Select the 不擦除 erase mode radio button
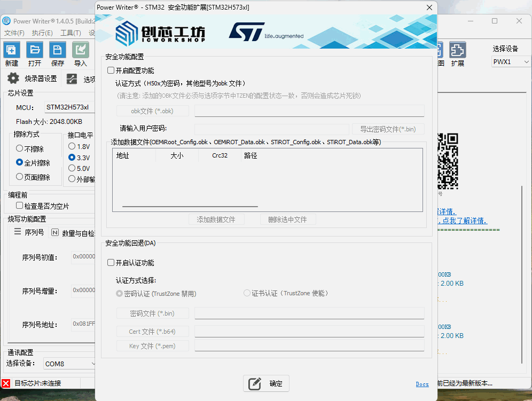The image size is (532, 401). pyautogui.click(x=20, y=148)
